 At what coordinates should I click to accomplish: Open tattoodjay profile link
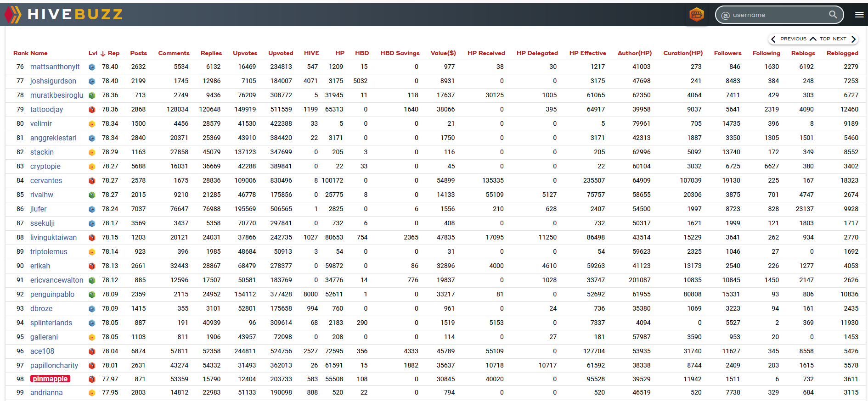point(46,110)
